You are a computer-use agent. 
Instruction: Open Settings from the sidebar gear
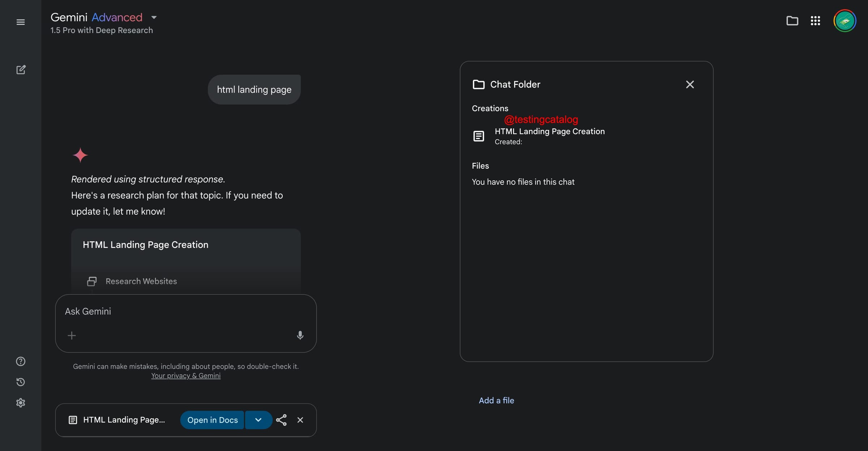click(x=21, y=402)
